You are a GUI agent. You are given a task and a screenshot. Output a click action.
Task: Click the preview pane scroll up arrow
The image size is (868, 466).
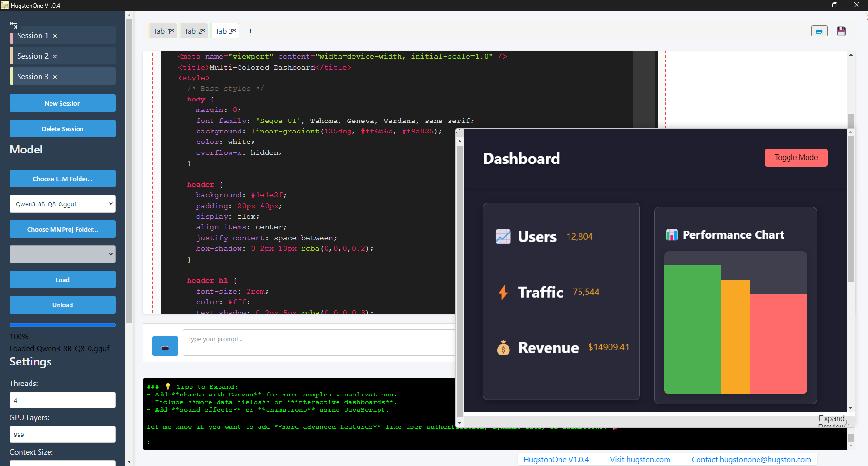pos(850,132)
